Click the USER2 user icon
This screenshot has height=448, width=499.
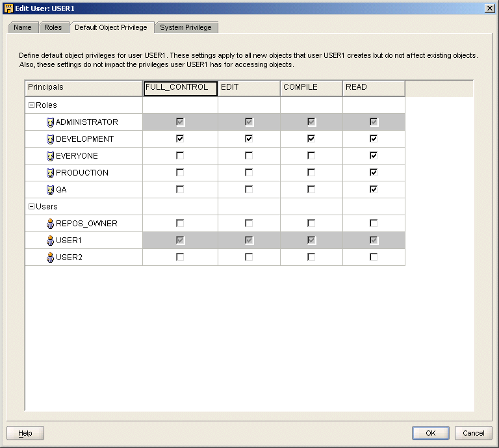(50, 257)
